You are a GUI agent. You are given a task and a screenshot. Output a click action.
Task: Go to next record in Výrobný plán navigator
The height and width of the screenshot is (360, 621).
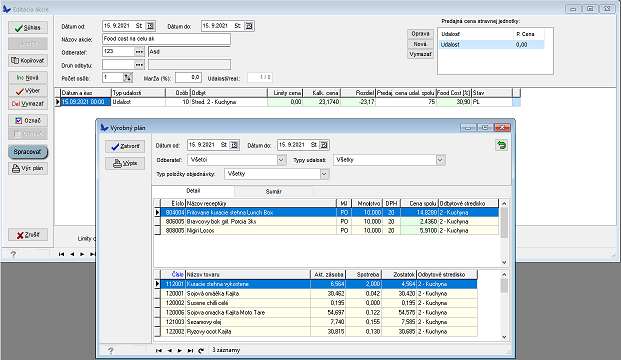pos(180,350)
